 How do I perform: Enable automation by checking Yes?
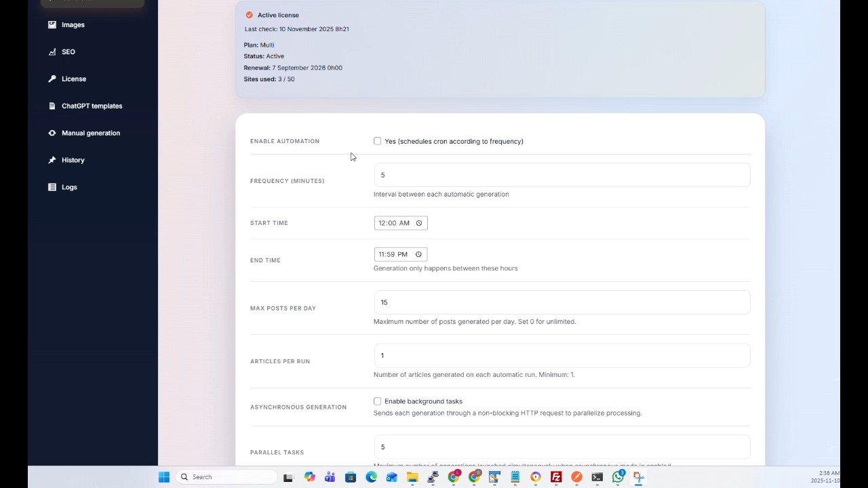point(377,141)
